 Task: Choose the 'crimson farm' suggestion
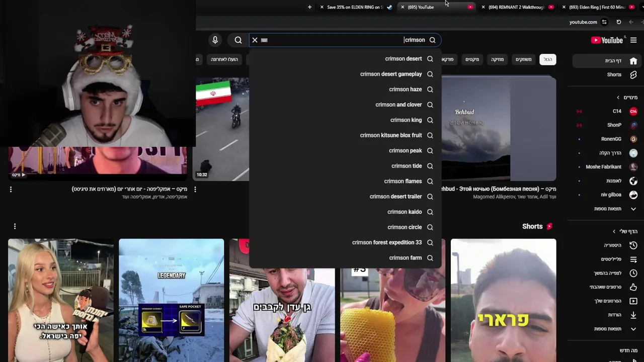tap(345, 258)
